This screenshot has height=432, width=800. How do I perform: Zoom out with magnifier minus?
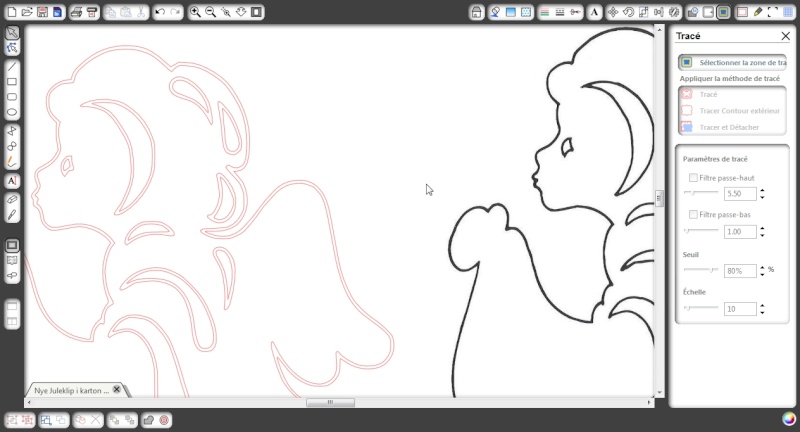210,12
